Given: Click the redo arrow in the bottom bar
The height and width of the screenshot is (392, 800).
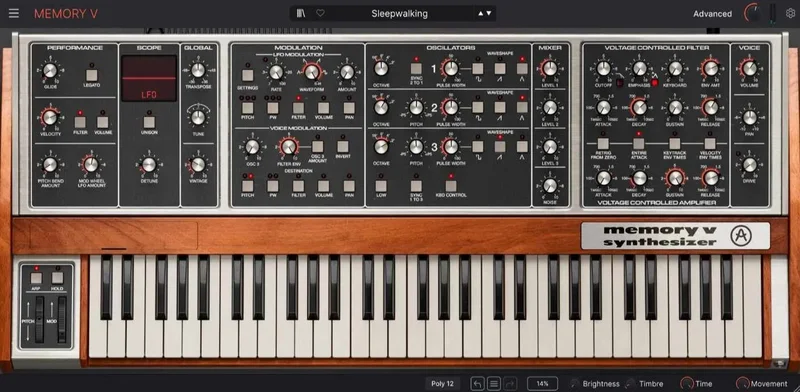Looking at the screenshot, I should [510, 384].
